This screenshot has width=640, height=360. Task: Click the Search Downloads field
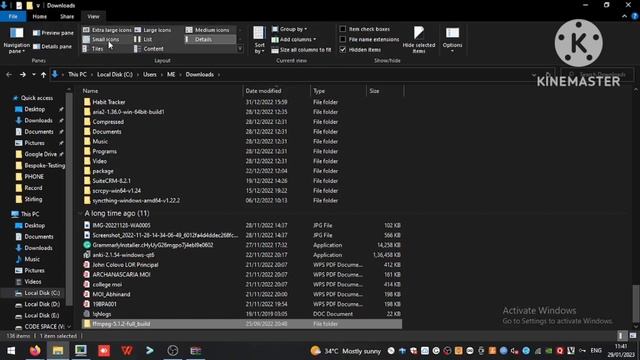(598, 75)
